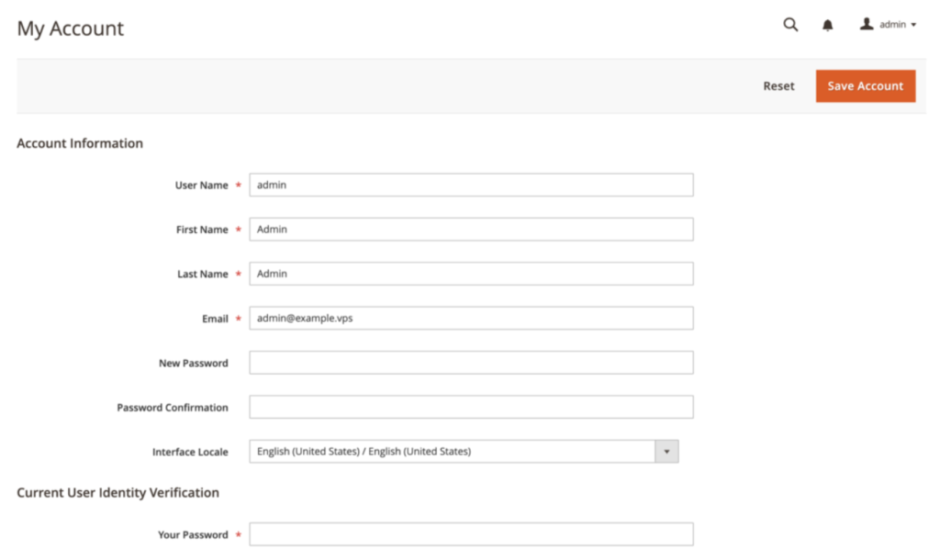Click the admin user silhouette icon
This screenshot has height=560, width=940.
pos(867,24)
